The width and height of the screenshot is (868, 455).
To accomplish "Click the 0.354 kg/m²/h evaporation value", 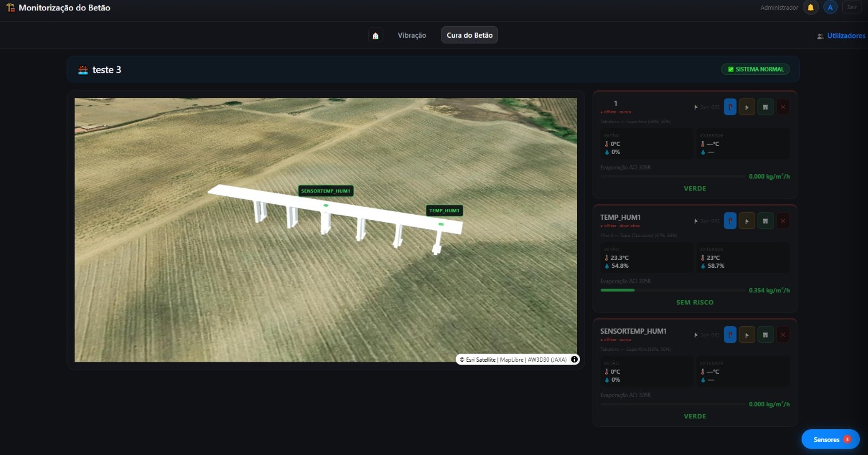I will pyautogui.click(x=770, y=290).
